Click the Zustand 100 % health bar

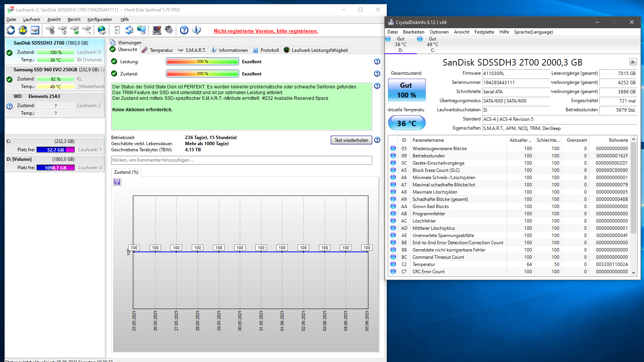pos(202,74)
